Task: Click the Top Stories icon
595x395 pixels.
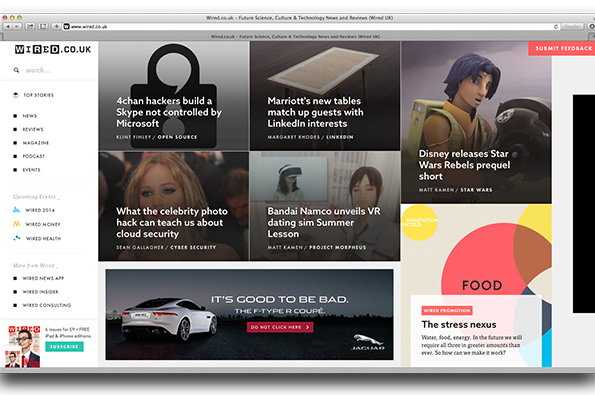Action: pos(16,95)
